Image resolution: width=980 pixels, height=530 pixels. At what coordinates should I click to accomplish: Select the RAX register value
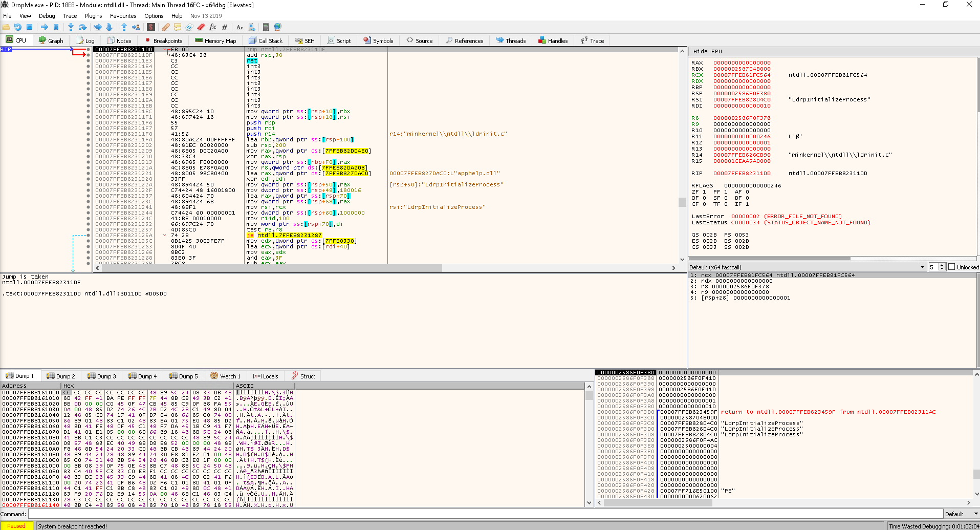click(742, 62)
